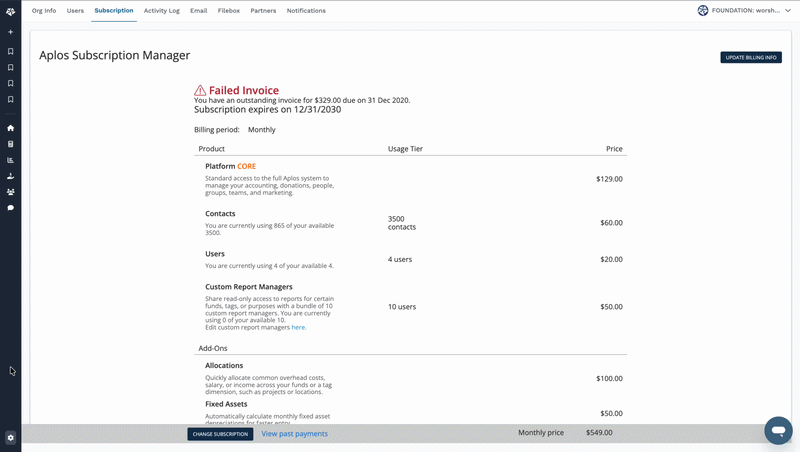
Task: Go to the Partners tab
Action: [x=263, y=11]
